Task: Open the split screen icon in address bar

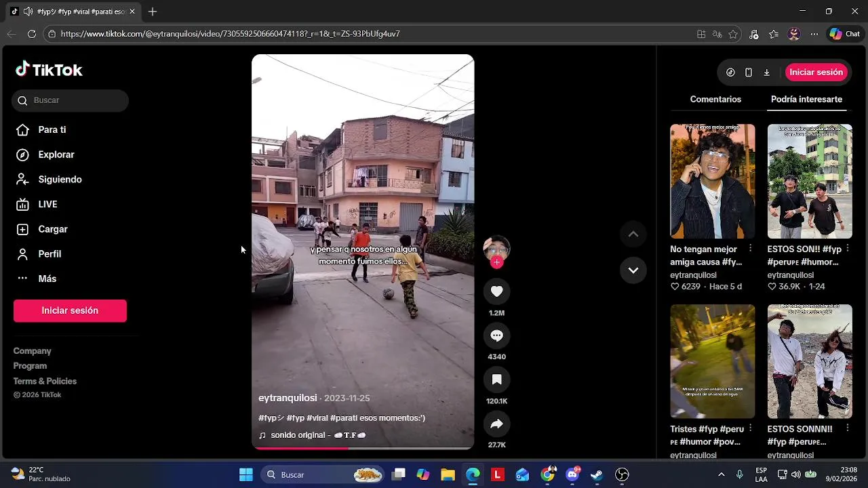Action: point(702,34)
